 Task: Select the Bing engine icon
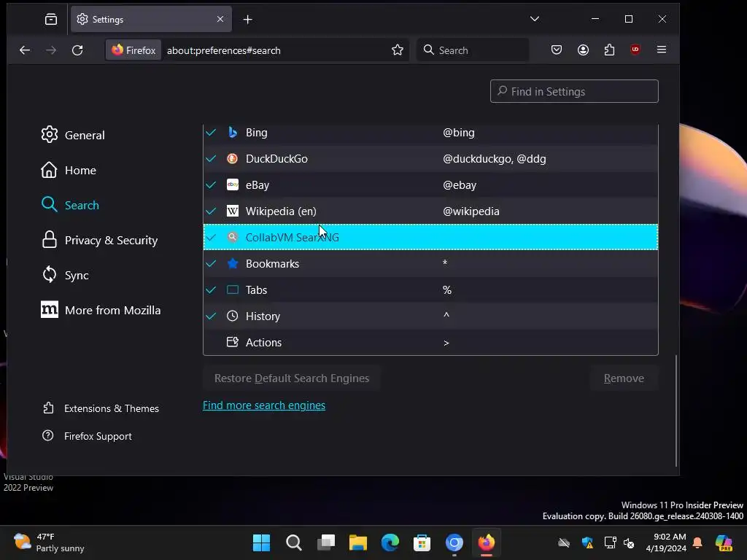point(233,133)
